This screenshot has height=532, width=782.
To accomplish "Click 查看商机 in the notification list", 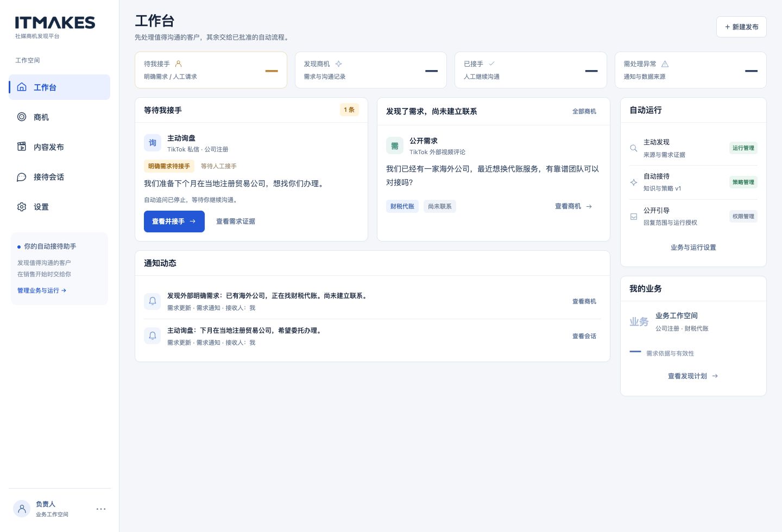I will pyautogui.click(x=584, y=301).
